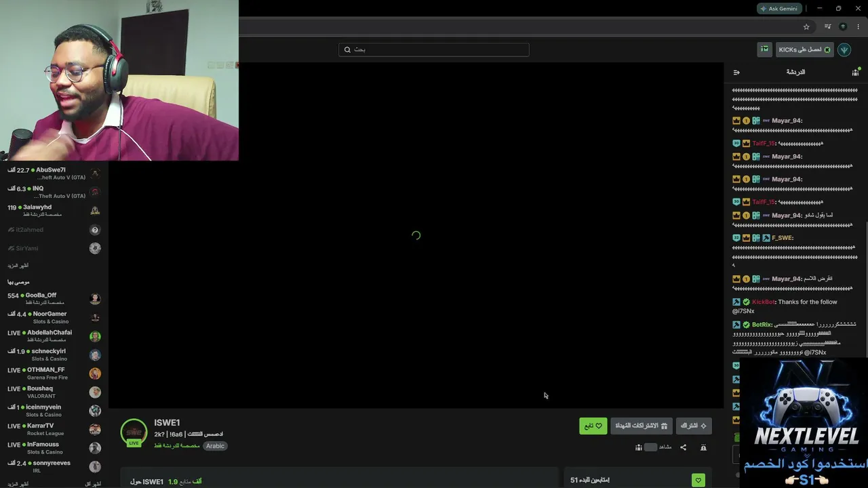Open SirYami's offline avatar
The height and width of the screenshot is (488, 868).
coord(95,248)
